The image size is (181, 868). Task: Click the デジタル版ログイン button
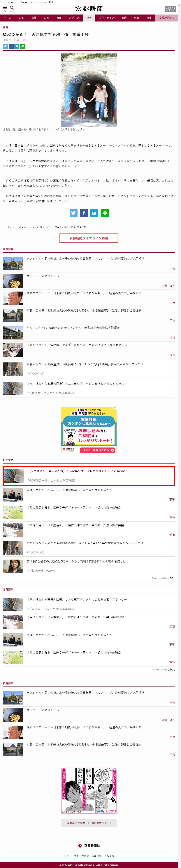click(x=171, y=9)
